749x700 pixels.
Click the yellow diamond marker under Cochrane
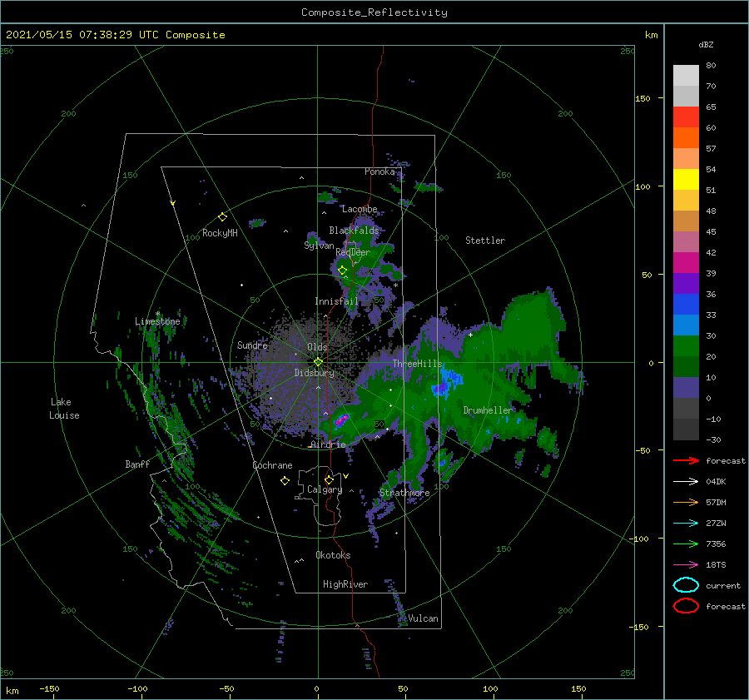(x=285, y=481)
